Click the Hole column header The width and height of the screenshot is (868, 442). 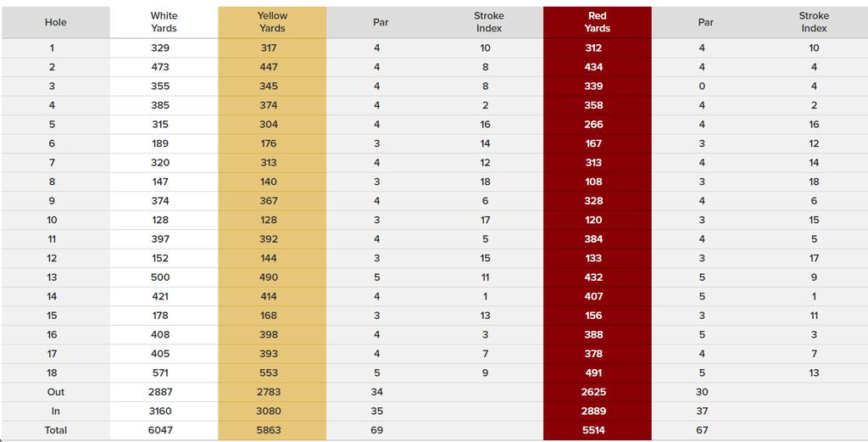tap(55, 22)
